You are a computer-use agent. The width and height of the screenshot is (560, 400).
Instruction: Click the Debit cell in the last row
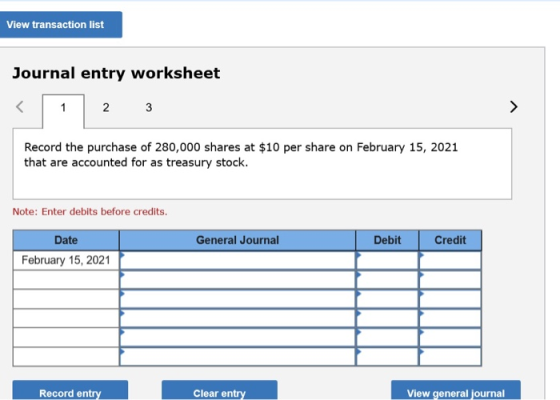tap(387, 356)
